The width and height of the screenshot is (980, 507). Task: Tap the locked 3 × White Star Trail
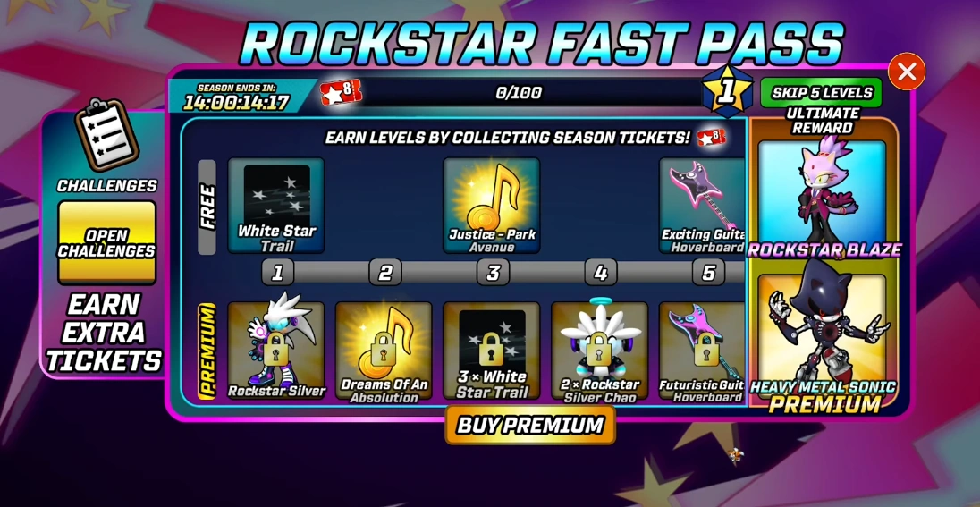(x=491, y=351)
